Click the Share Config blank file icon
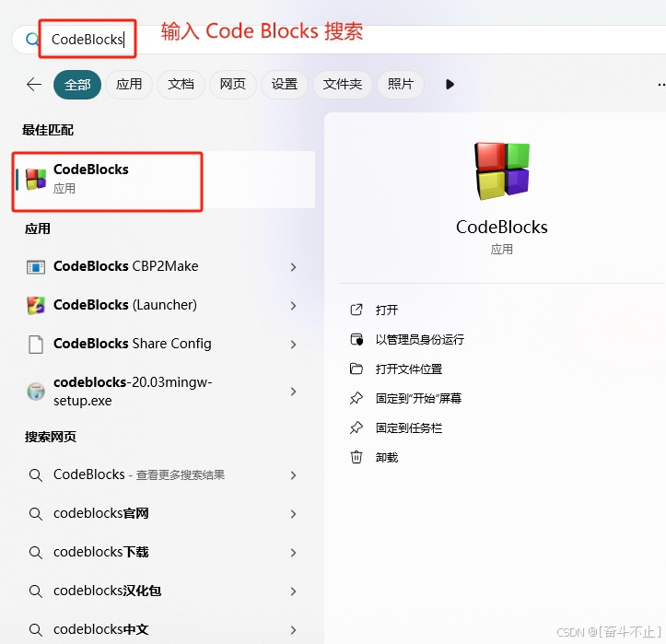Screen dimensions: 666x644 coord(36,344)
